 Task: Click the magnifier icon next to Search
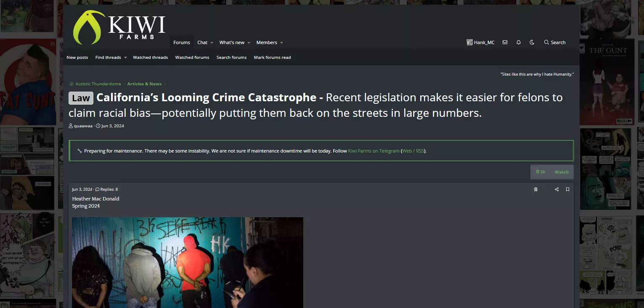[546, 42]
